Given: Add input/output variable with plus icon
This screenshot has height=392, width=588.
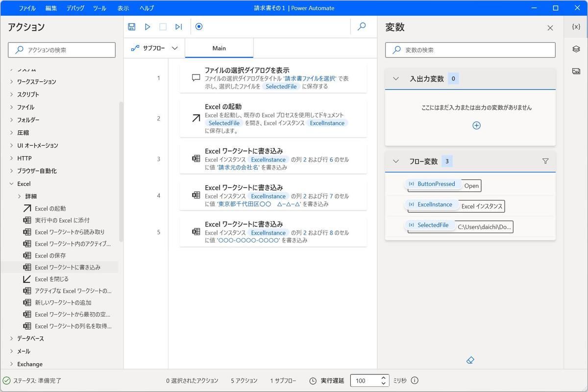Looking at the screenshot, I should pyautogui.click(x=476, y=125).
